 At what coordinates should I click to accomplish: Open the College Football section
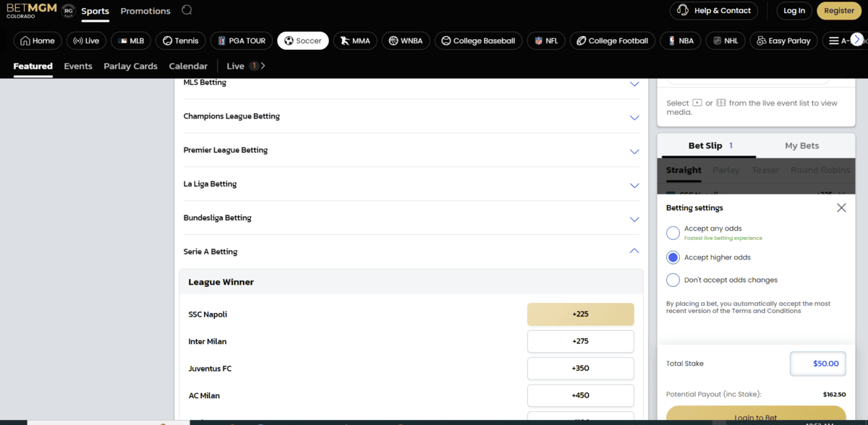point(613,40)
